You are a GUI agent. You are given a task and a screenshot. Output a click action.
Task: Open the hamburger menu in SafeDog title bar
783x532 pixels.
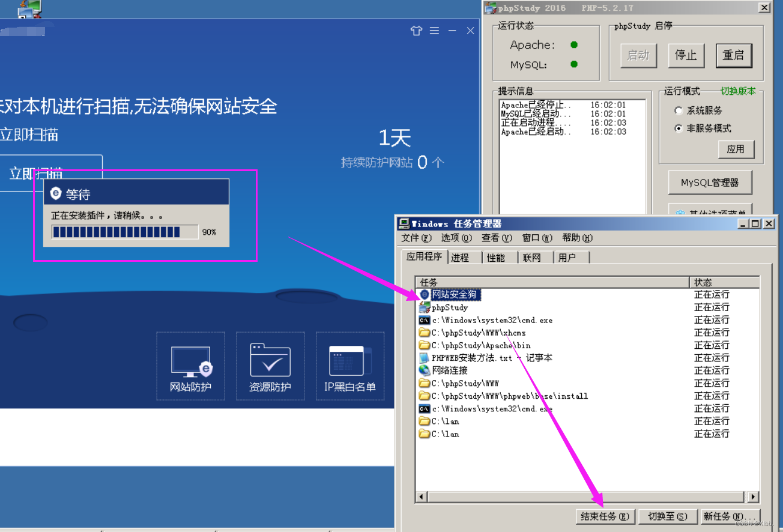[x=434, y=31]
